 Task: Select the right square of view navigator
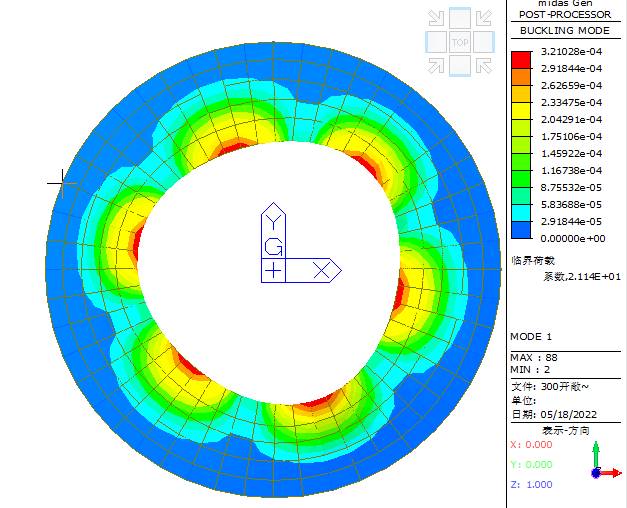tap(484, 42)
